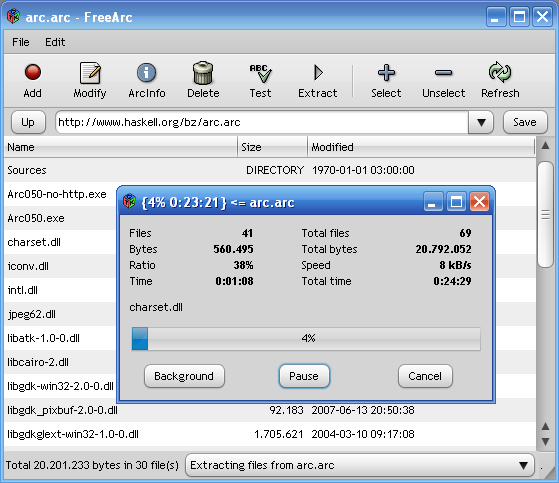Click the archive URL address field
Image resolution: width=559 pixels, height=483 pixels.
[x=262, y=122]
